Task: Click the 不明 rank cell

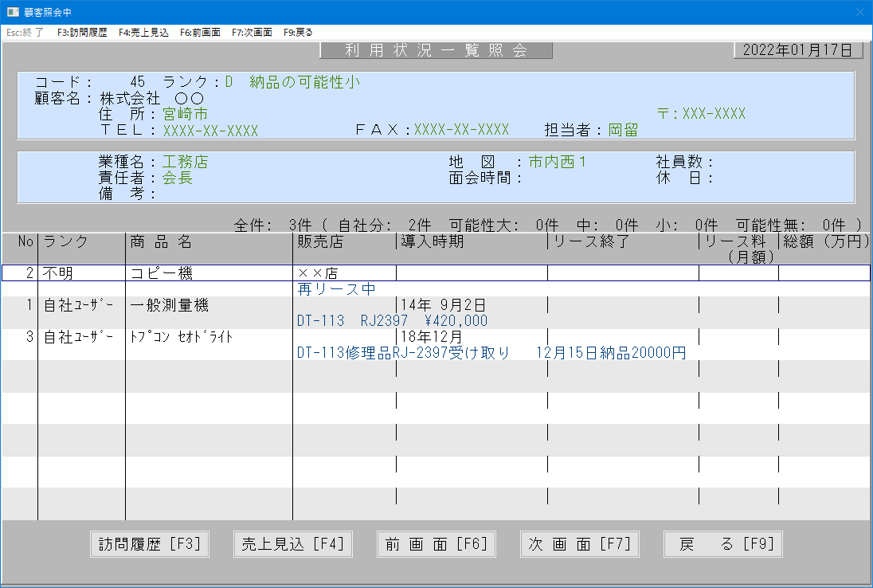Action: tap(58, 272)
